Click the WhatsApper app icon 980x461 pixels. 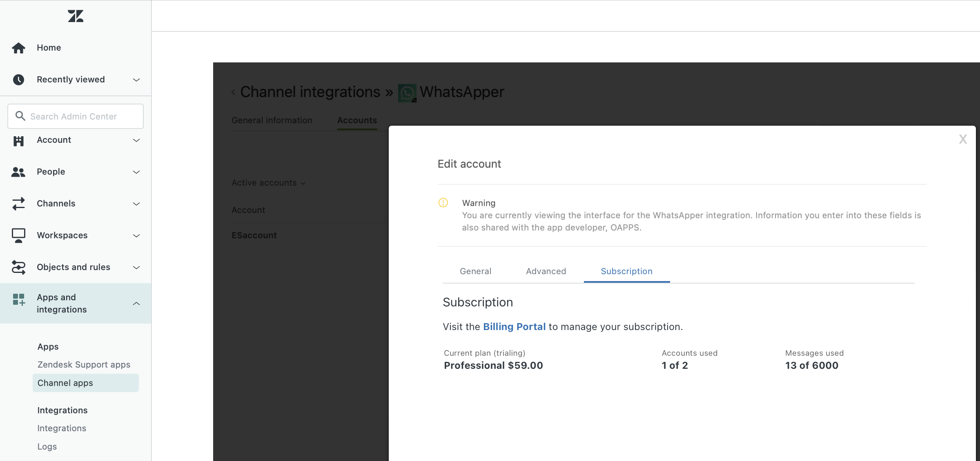pyautogui.click(x=407, y=93)
